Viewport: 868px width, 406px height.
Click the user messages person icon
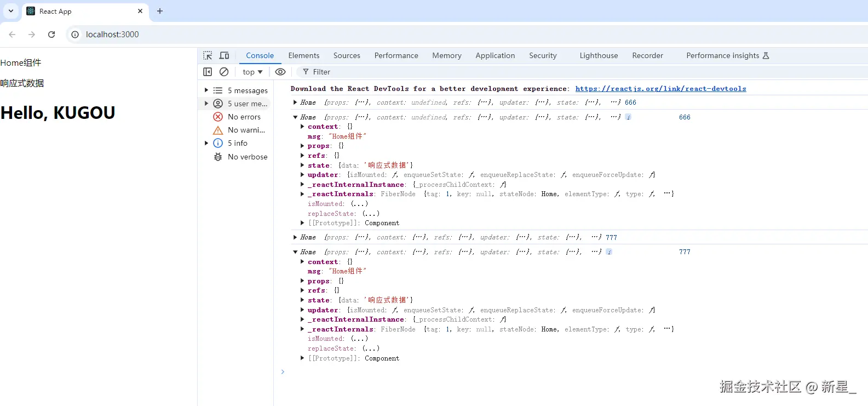click(218, 104)
